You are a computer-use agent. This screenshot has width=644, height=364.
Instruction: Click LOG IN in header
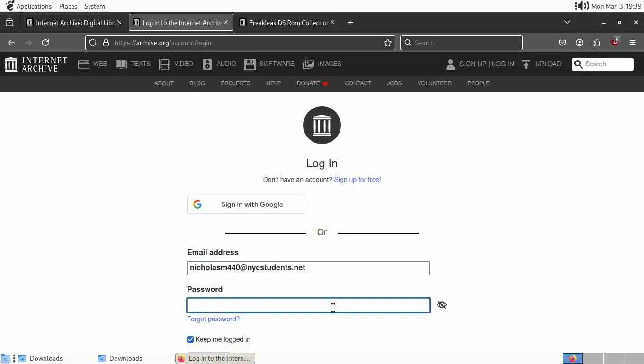click(503, 64)
